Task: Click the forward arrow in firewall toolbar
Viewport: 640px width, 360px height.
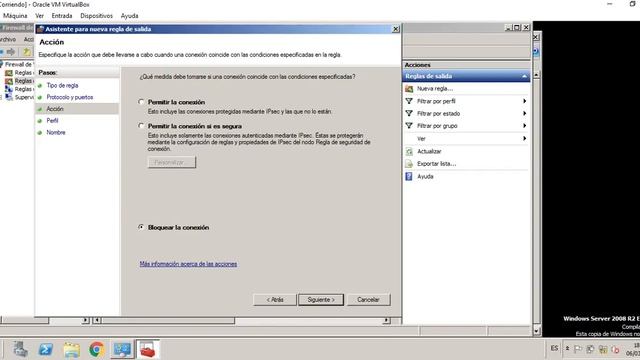Action: pos(11,52)
